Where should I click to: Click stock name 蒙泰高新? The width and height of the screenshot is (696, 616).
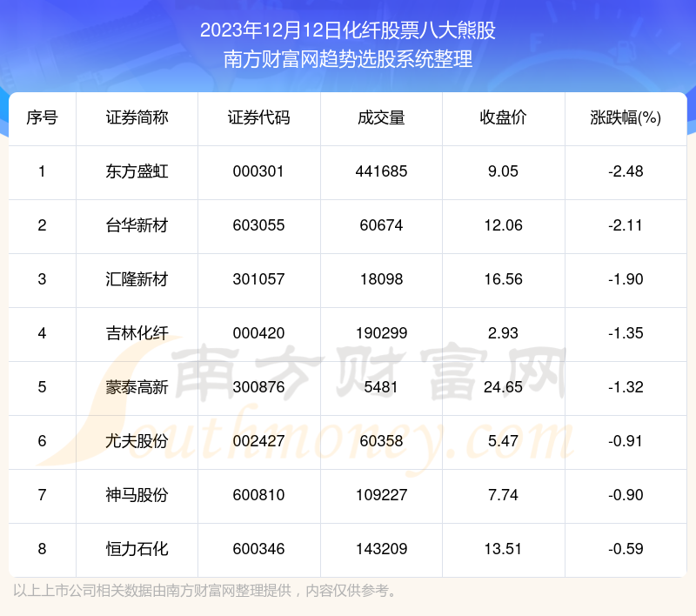(137, 387)
